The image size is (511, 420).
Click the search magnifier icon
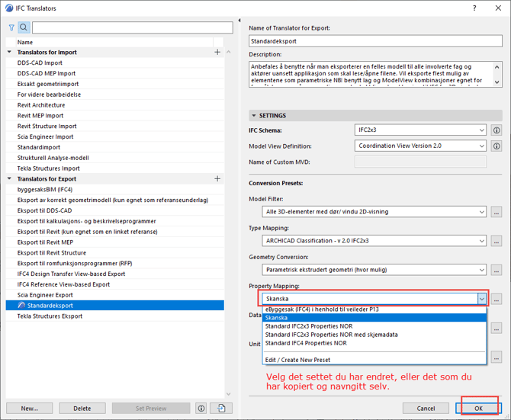(x=24, y=27)
